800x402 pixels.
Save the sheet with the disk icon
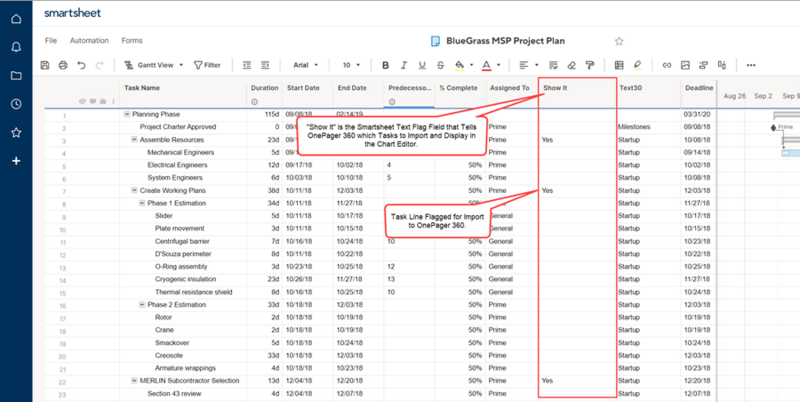pyautogui.click(x=45, y=65)
